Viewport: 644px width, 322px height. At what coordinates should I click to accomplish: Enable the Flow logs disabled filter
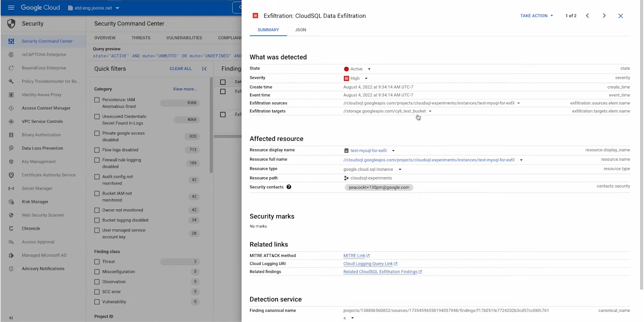[x=97, y=150]
